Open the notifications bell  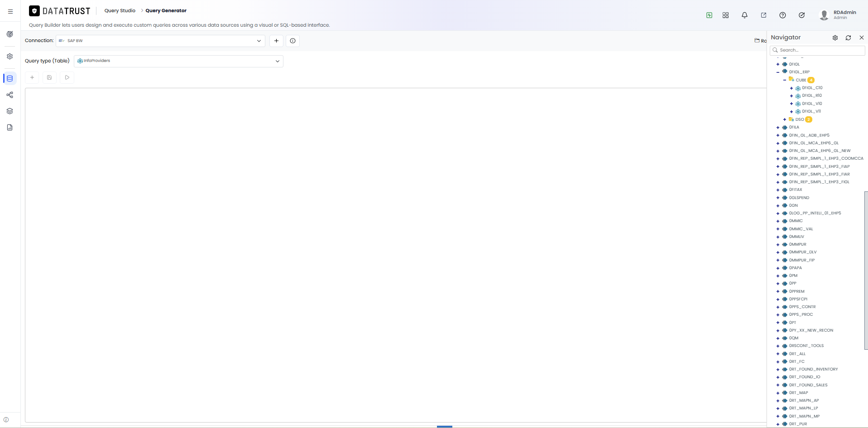[744, 15]
